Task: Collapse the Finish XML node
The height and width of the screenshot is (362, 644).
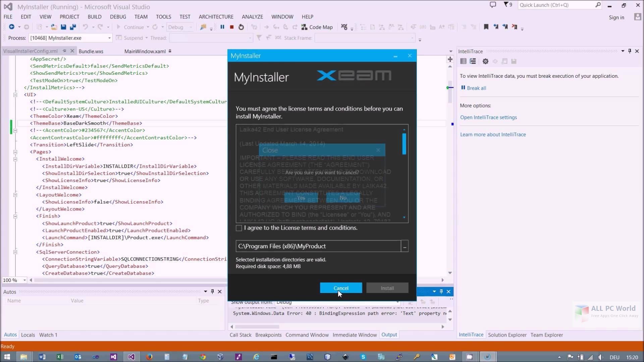Action: click(15, 216)
